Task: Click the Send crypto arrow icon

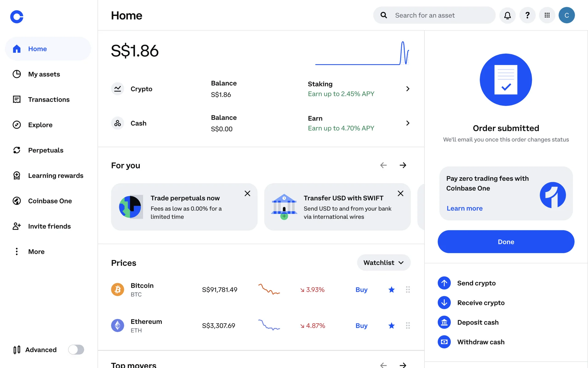Action: pos(444,283)
